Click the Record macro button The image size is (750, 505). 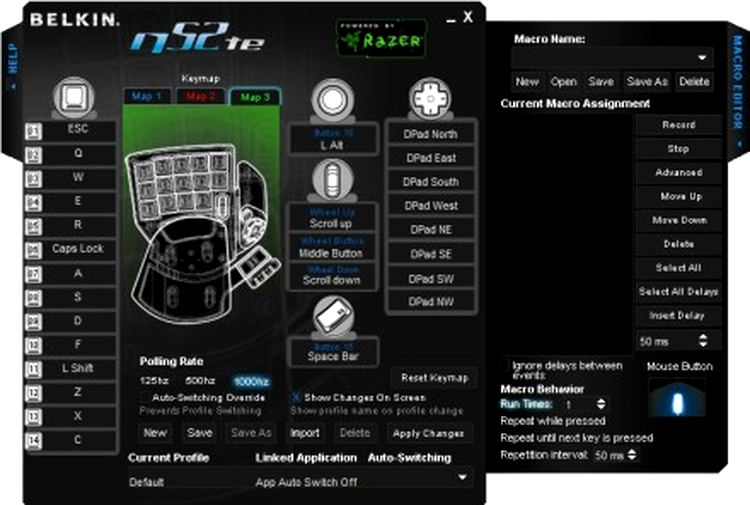[x=679, y=125]
